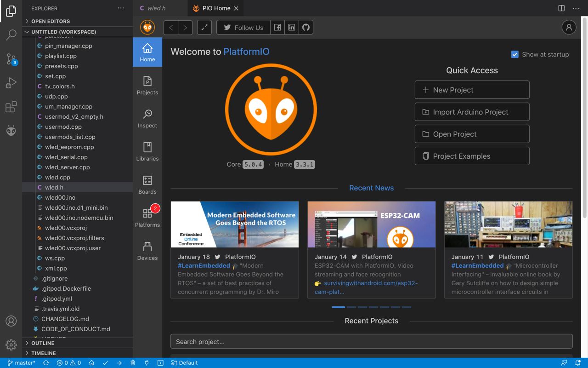
Task: Open Platforms in PIO sidebar
Action: click(x=147, y=217)
